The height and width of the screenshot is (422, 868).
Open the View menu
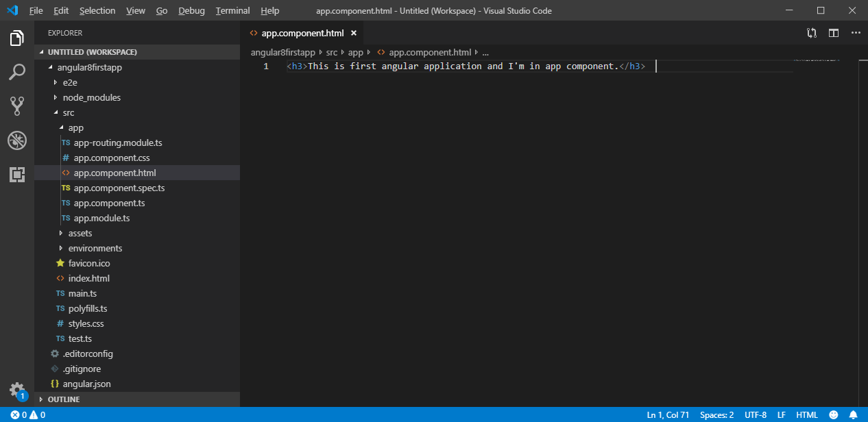[x=136, y=10]
